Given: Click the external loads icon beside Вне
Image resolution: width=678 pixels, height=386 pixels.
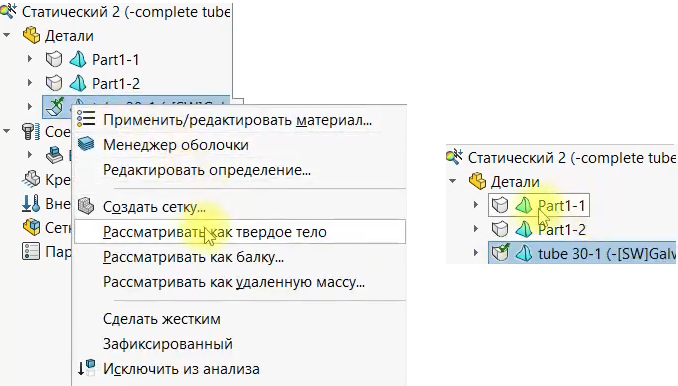Looking at the screenshot, I should (x=31, y=203).
